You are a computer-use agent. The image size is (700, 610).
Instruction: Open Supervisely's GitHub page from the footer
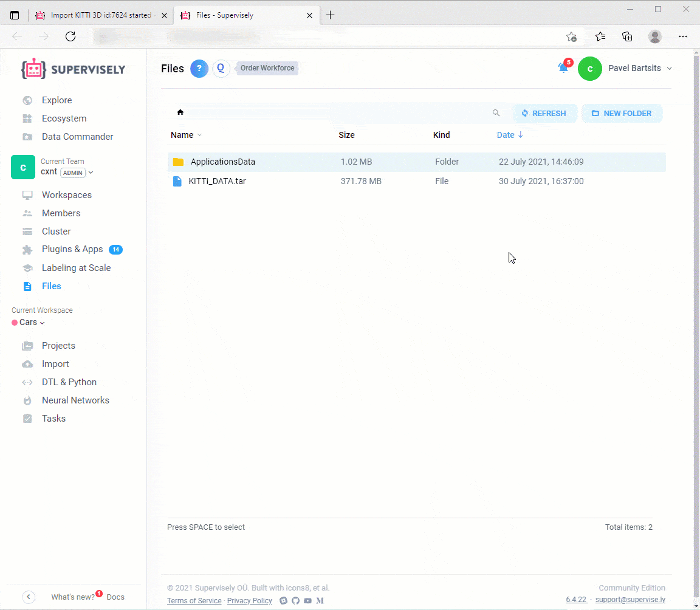[x=295, y=600]
